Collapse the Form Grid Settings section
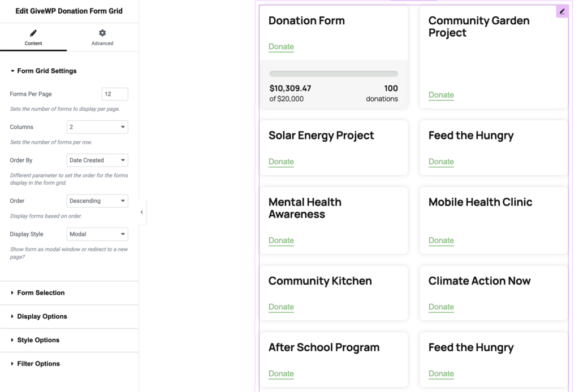 click(44, 71)
